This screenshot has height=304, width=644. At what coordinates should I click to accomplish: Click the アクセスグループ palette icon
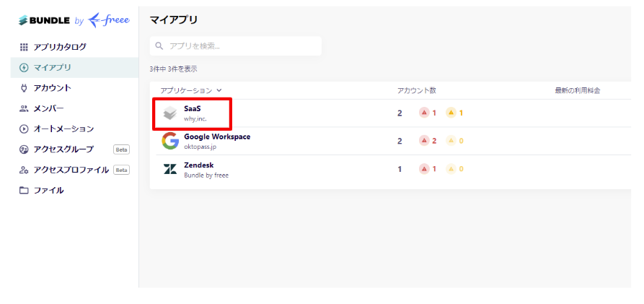pos(24,149)
